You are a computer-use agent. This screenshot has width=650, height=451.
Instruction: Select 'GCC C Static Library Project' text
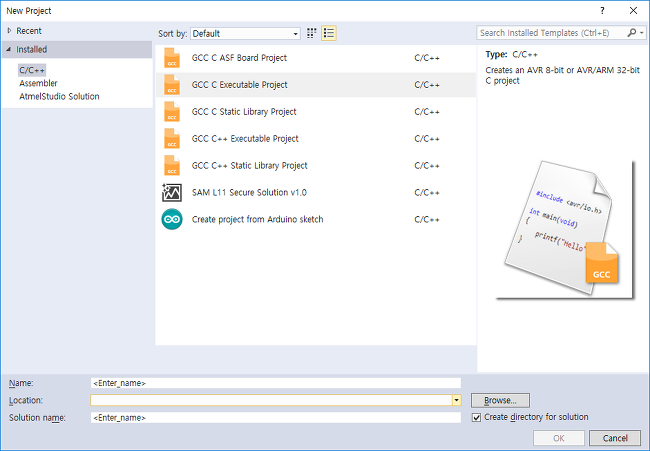[x=244, y=112]
